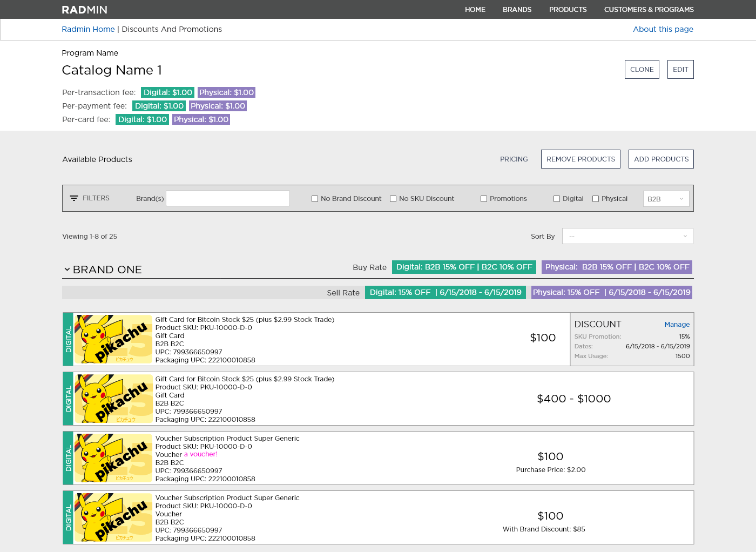This screenshot has height=552, width=756.
Task: Check the No SKU Discount option
Action: point(393,199)
